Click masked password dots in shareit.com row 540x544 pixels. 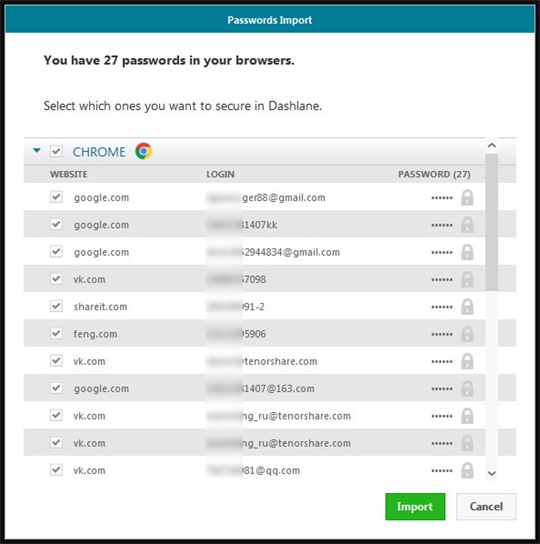pyautogui.click(x=442, y=307)
